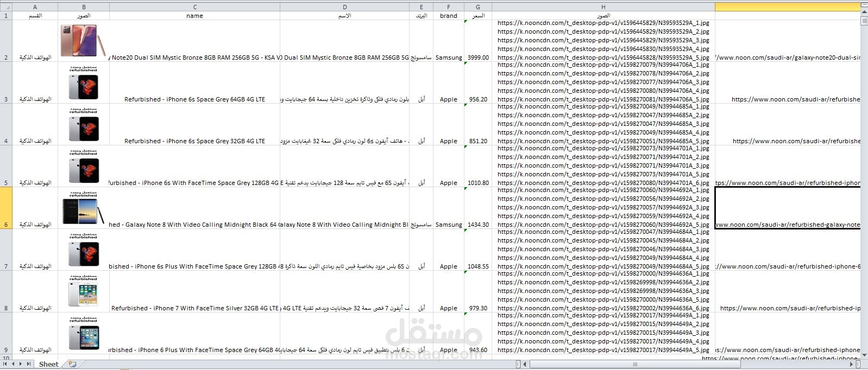The height and width of the screenshot is (370, 868).
Task: Click the tab-bar split handle left of scrollbar
Action: [x=518, y=364]
